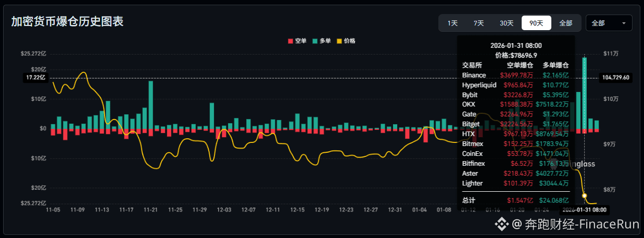The width and height of the screenshot is (644, 238).
Task: Click the $1.547亿 total short liquidation value
Action: tap(521, 200)
